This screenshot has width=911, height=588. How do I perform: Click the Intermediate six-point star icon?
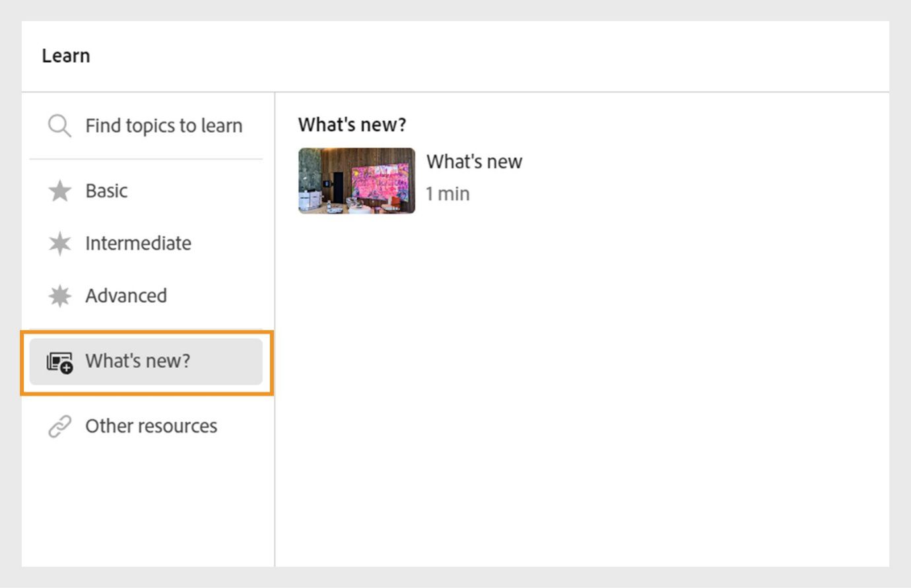[x=60, y=244]
